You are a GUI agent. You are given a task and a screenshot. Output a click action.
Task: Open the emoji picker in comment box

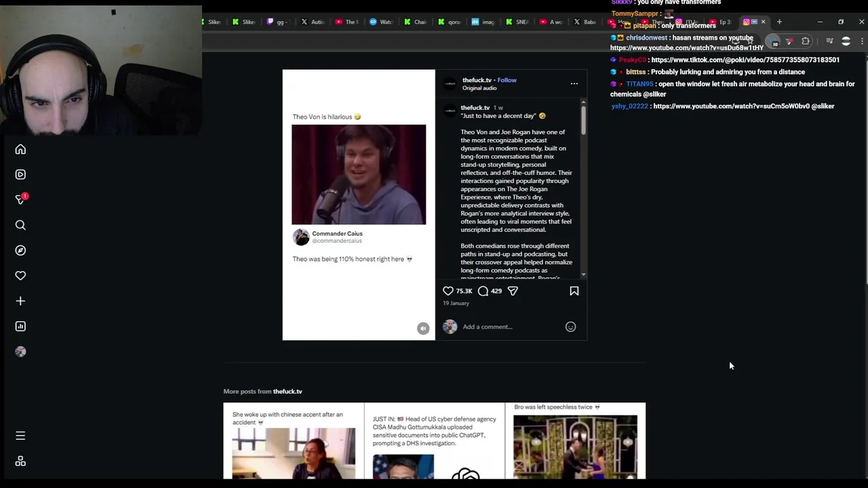[570, 327]
